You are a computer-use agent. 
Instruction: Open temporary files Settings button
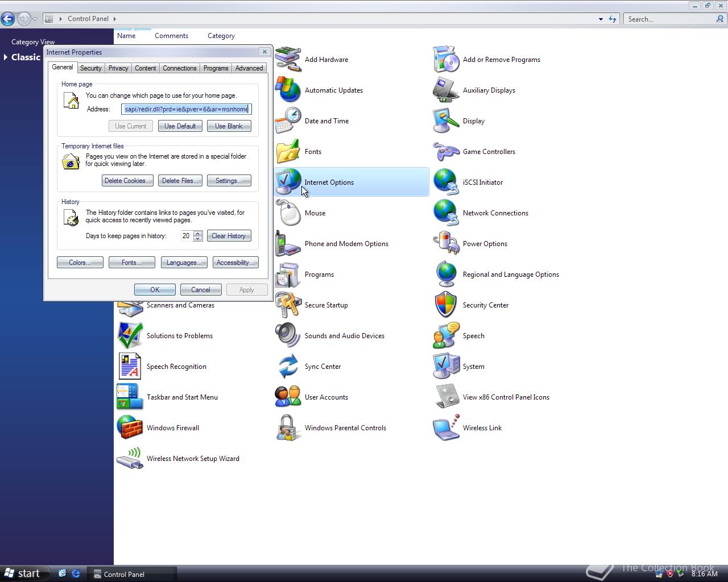[x=229, y=181]
